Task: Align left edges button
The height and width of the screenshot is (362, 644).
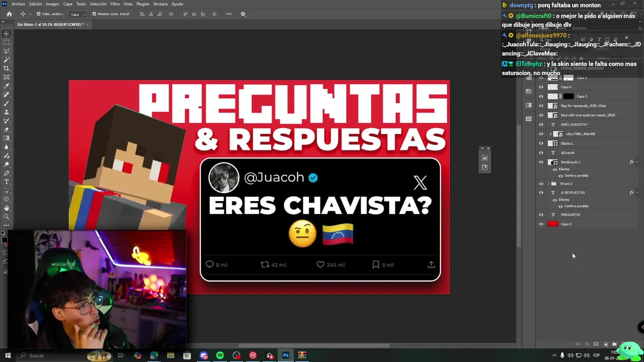Action: coord(142,14)
